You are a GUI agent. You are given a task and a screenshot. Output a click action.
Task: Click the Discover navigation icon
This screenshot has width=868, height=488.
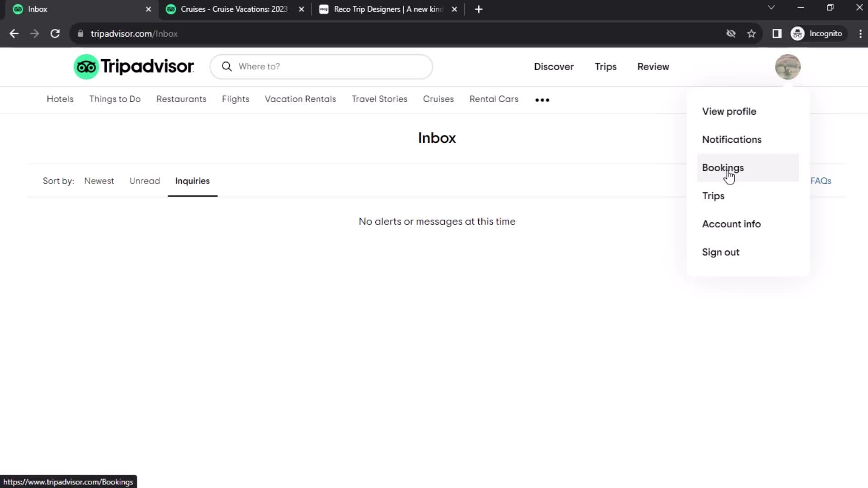pyautogui.click(x=553, y=66)
